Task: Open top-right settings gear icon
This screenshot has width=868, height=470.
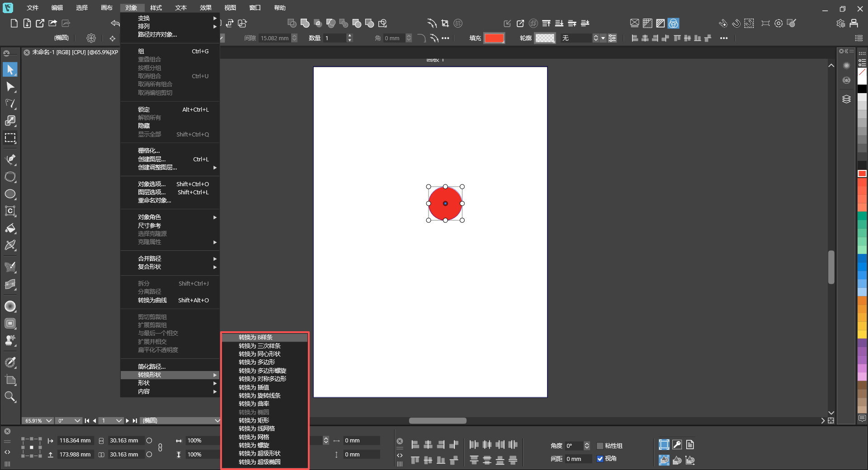Action: 840,23
